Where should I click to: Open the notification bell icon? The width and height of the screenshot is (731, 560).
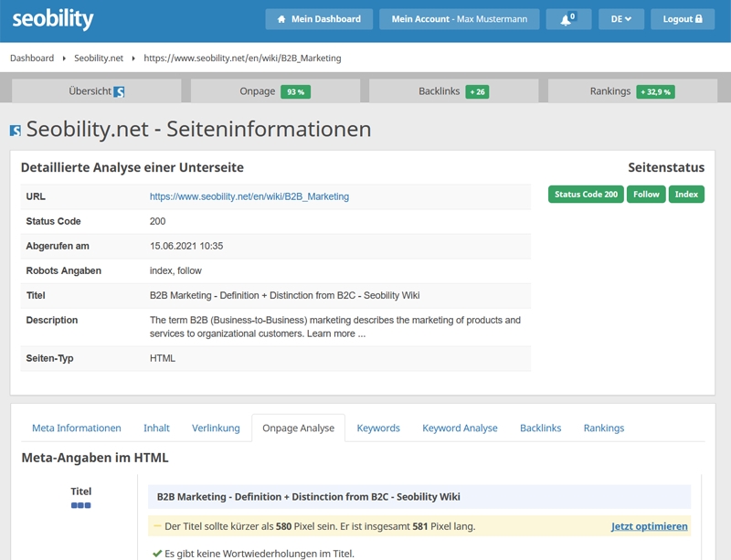click(x=567, y=19)
